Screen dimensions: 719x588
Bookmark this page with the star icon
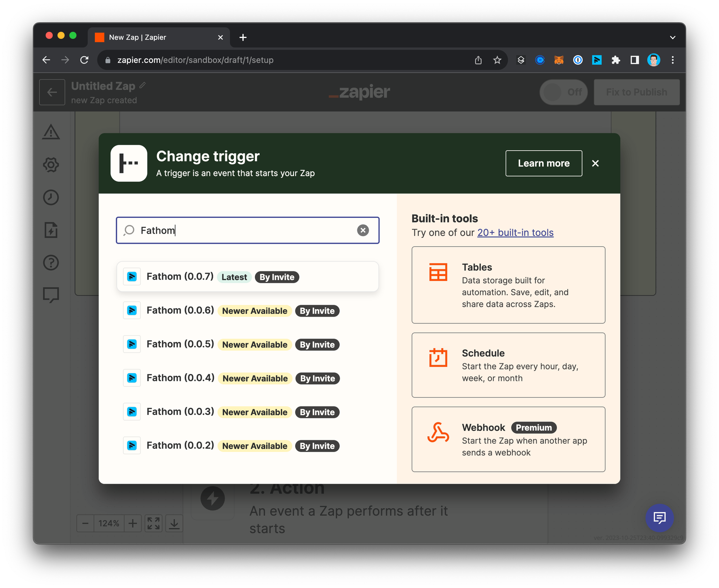tap(497, 60)
